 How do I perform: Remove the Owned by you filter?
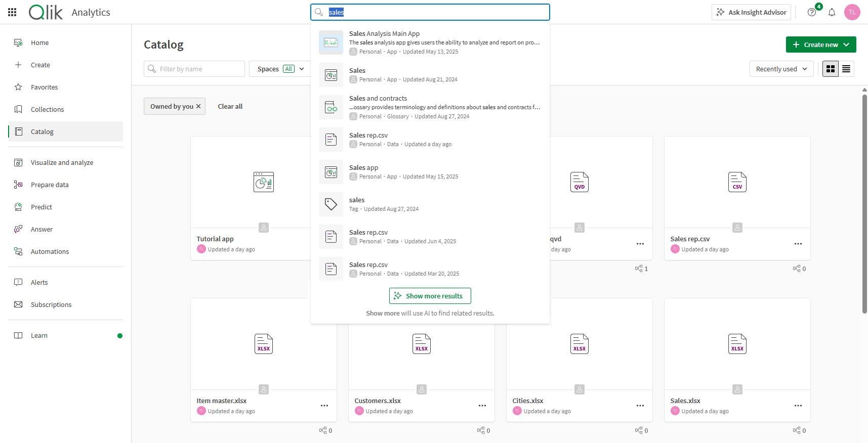[x=198, y=106]
